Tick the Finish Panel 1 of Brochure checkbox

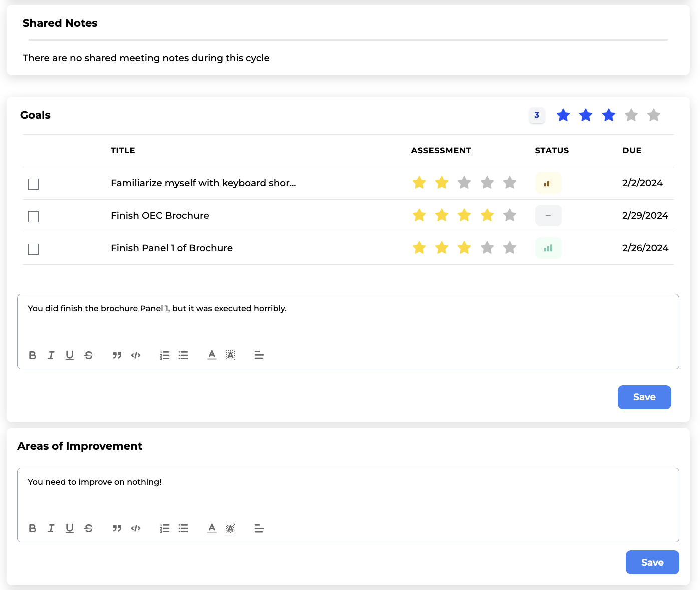[34, 249]
